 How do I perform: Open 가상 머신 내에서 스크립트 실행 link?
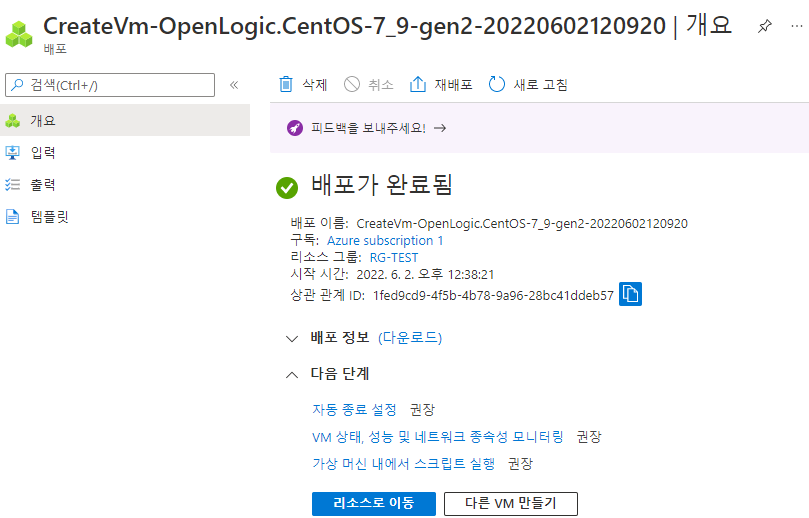(403, 463)
